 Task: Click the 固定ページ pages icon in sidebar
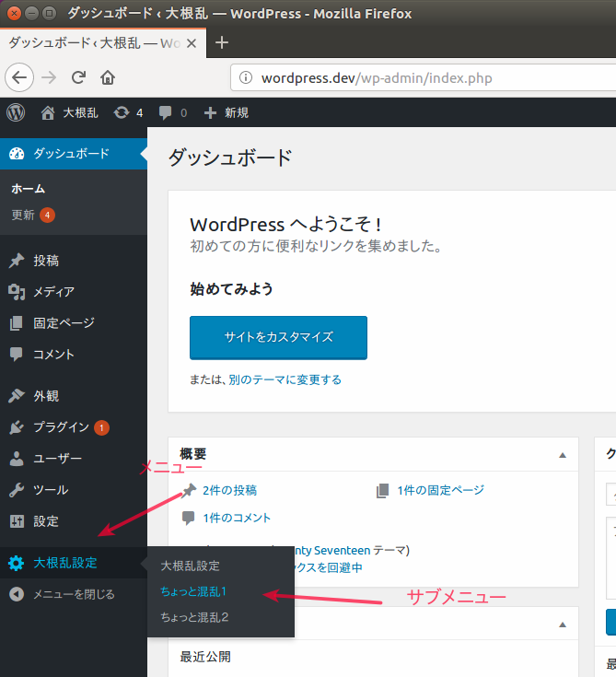(x=17, y=323)
